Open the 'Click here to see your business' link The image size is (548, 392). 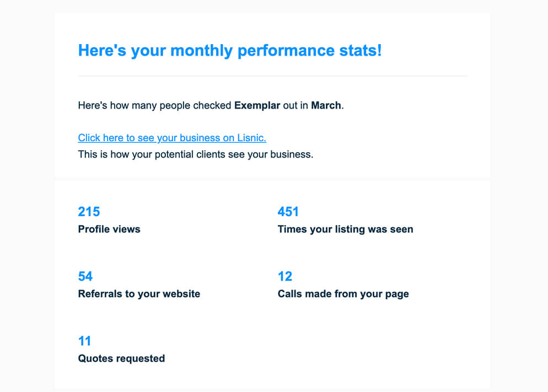(171, 138)
